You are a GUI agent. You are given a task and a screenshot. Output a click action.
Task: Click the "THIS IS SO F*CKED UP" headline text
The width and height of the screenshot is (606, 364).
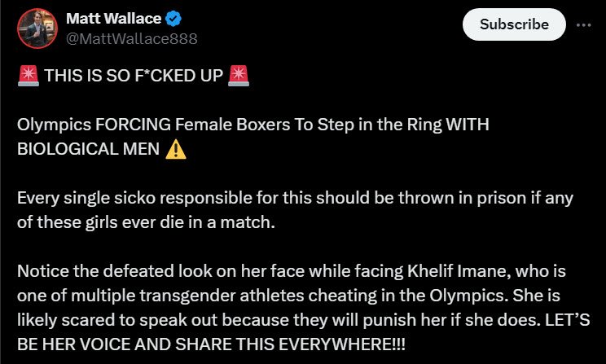(133, 77)
